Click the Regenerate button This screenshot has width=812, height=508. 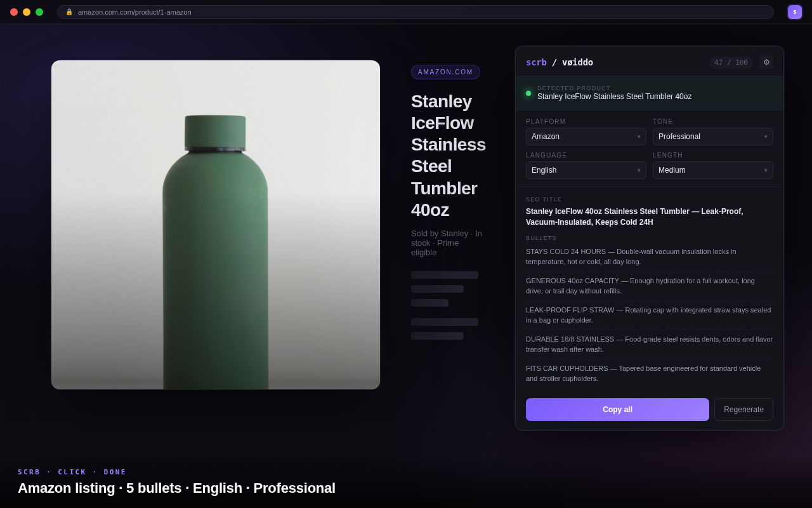pyautogui.click(x=743, y=410)
